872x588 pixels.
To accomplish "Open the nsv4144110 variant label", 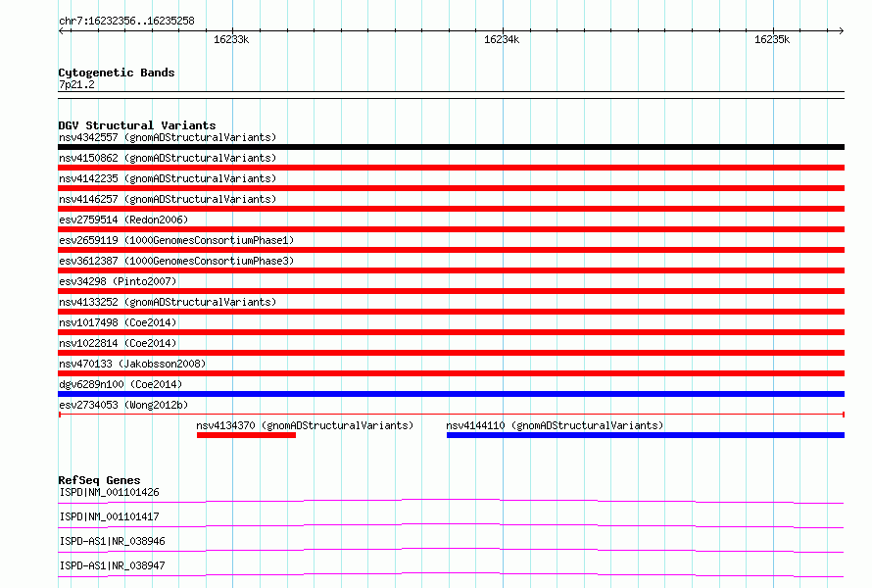I will pos(555,425).
